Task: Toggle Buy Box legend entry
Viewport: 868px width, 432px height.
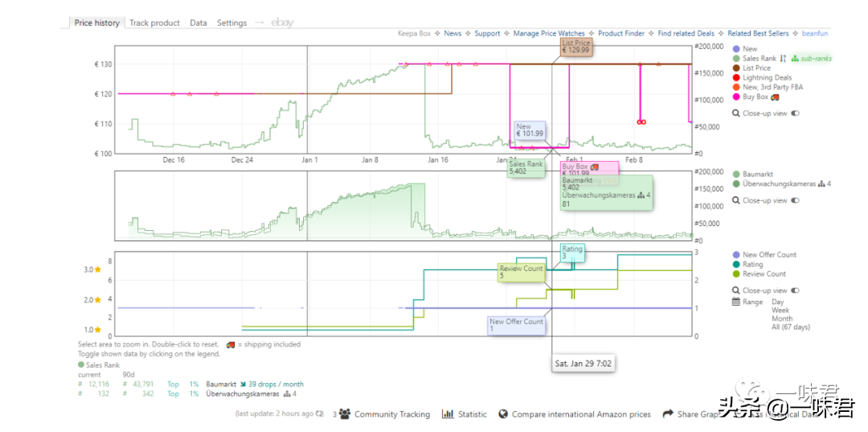Action: (x=755, y=97)
